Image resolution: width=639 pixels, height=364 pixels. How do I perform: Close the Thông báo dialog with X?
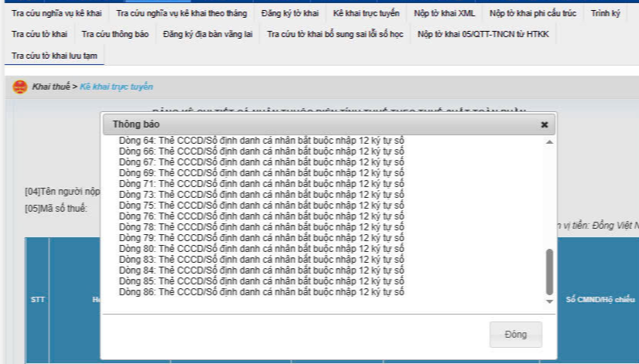click(544, 124)
